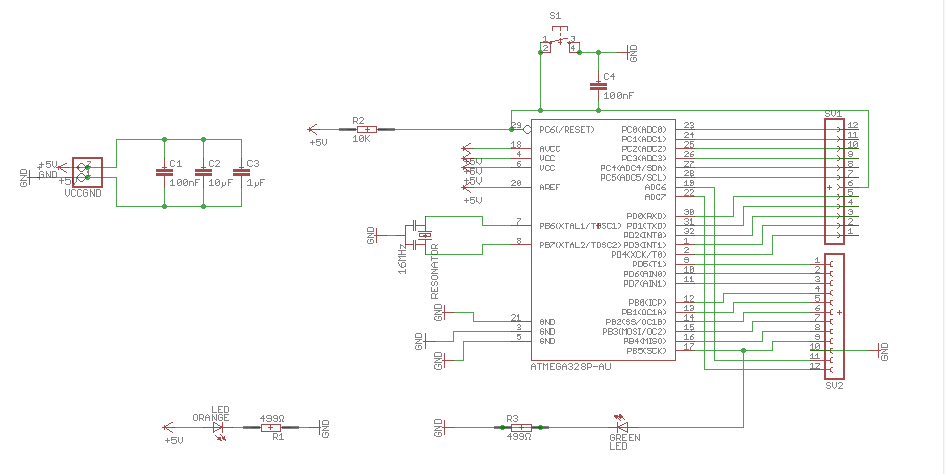Click the 499Ω value below R3

point(519,437)
